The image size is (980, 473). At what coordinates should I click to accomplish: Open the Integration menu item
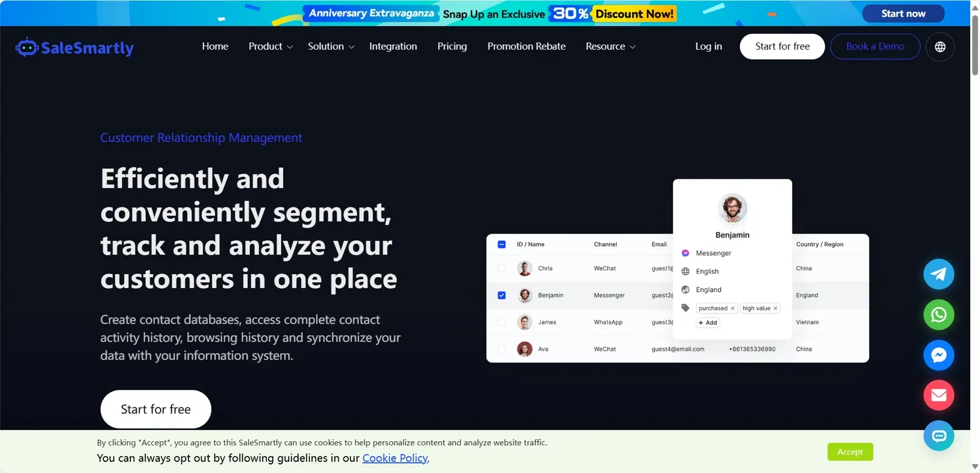[393, 47]
